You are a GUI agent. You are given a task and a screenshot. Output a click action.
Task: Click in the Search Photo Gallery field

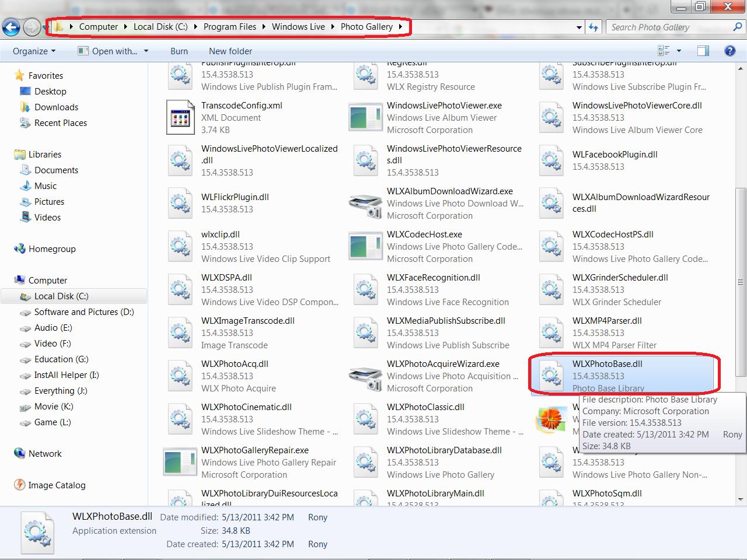point(671,27)
